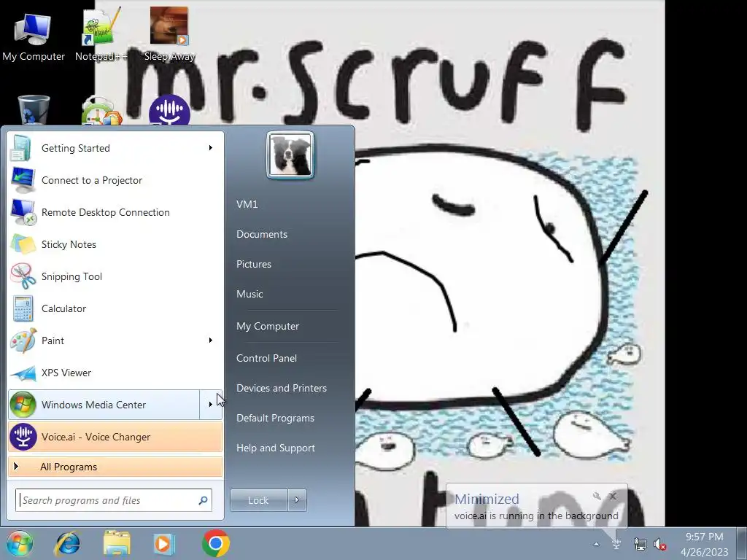Open Getting Started from the Start menu
Screen dimensions: 747x560
tap(115, 148)
